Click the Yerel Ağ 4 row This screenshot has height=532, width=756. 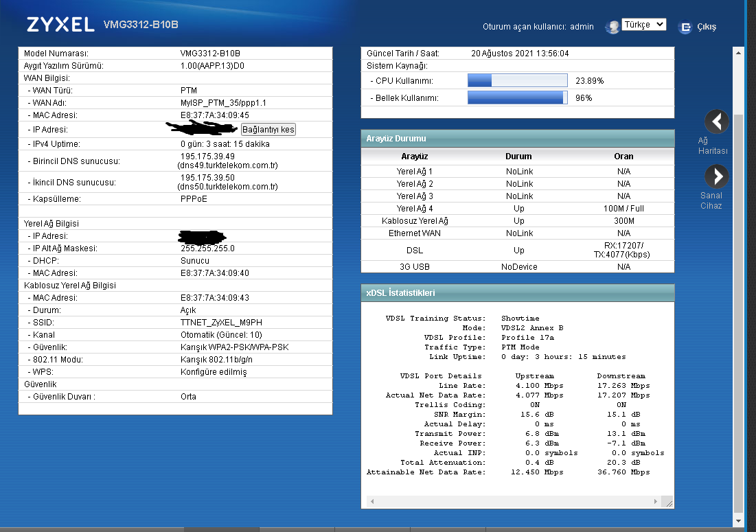pyautogui.click(x=517, y=209)
